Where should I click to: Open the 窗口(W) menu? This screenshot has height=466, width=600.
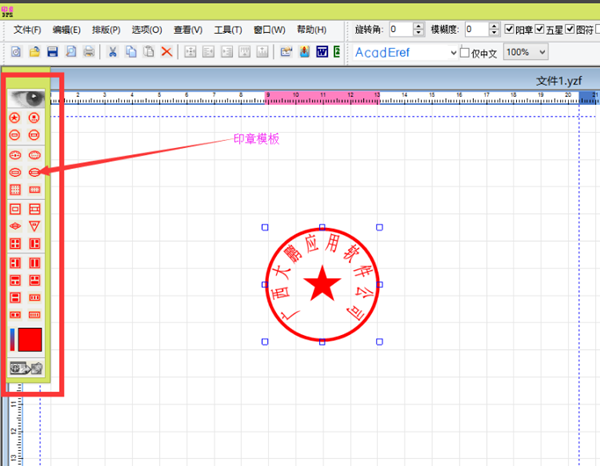(269, 30)
